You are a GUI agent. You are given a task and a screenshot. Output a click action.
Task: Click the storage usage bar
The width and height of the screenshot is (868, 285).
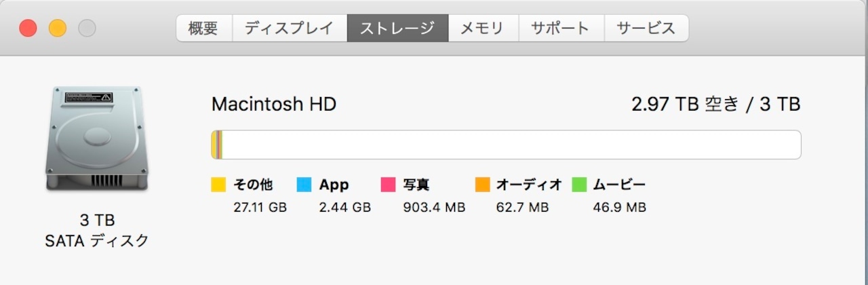click(506, 145)
